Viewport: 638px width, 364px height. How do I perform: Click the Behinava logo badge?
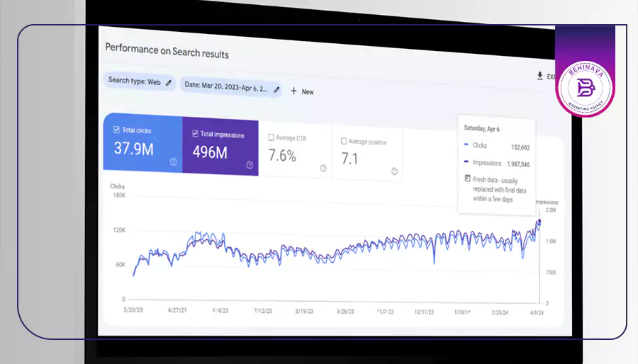pyautogui.click(x=585, y=86)
